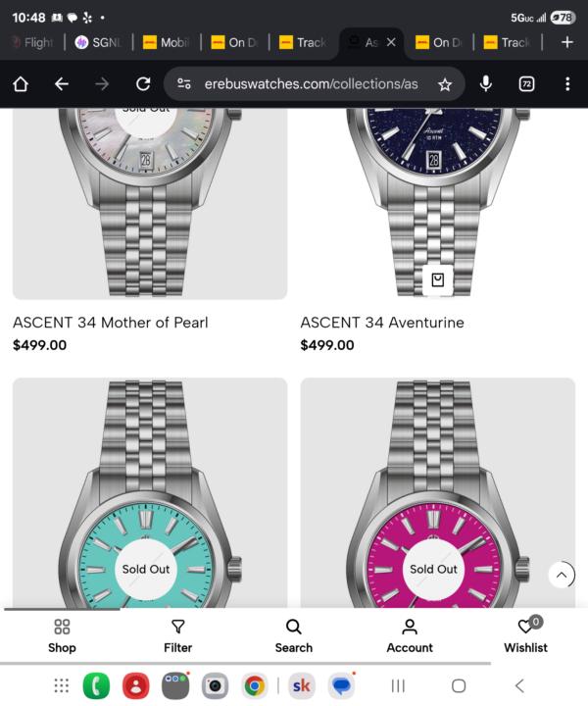Reload the page with the refresh icon

[143, 84]
